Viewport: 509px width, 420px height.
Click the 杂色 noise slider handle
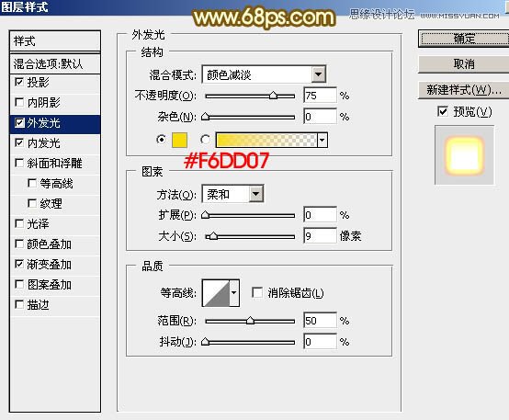tap(205, 117)
